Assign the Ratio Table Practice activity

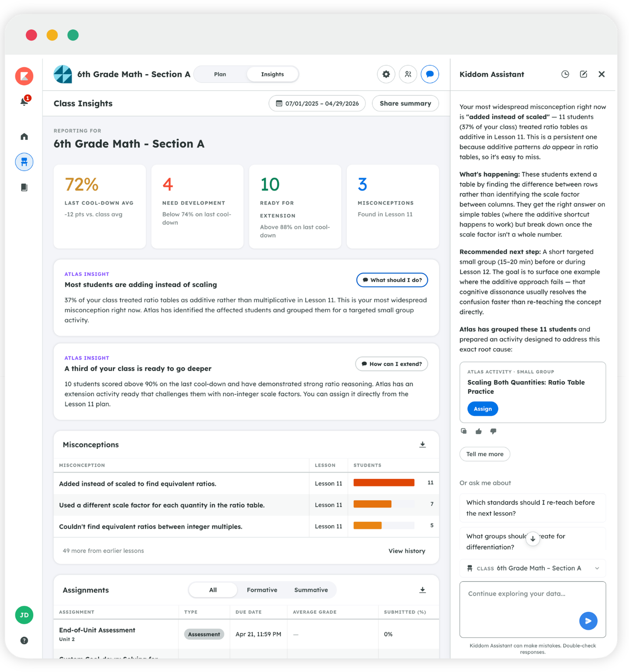482,409
